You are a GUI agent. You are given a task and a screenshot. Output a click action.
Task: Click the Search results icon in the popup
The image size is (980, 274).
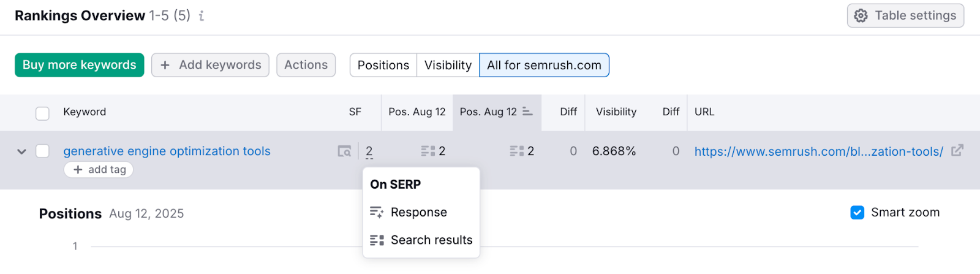point(377,240)
